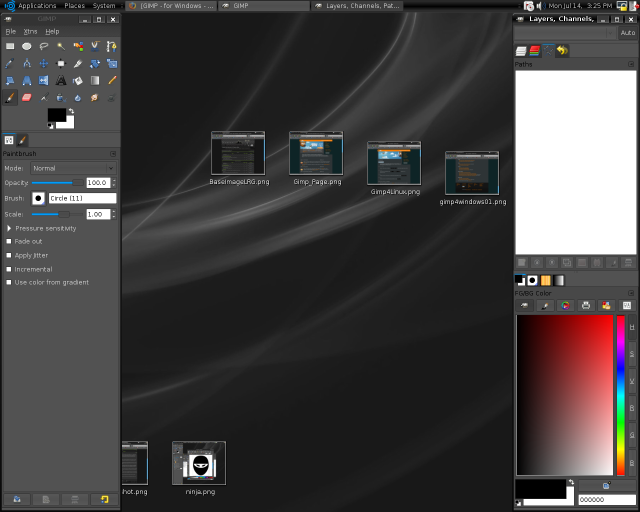
Task: Open the ninja.png desktop thumbnail
Action: (x=198, y=464)
